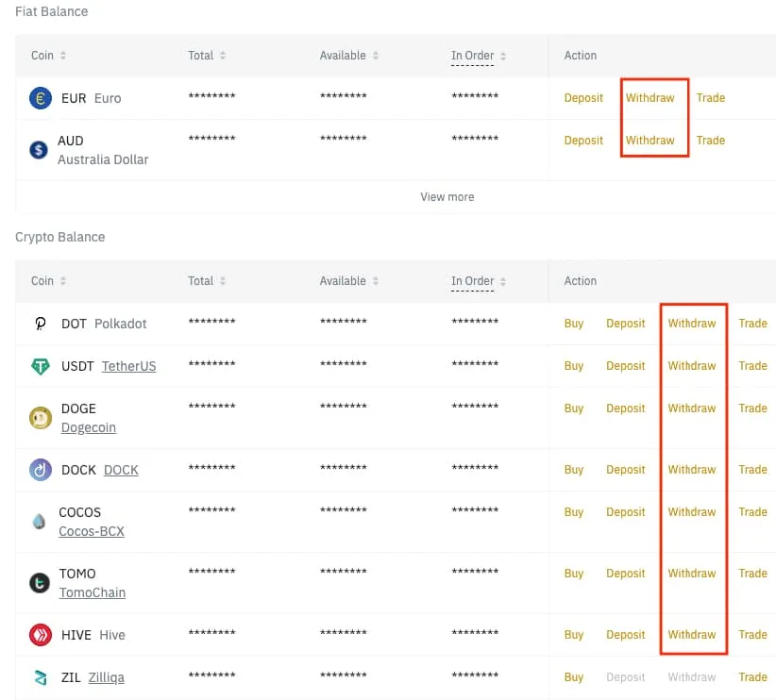Expand fiat list with View more
The image size is (776, 700).
447,197
